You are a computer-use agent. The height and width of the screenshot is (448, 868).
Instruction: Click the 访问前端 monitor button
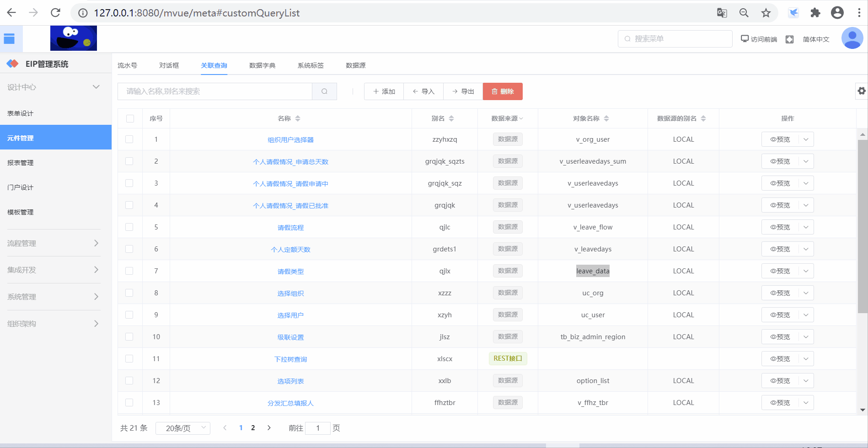[x=759, y=39]
